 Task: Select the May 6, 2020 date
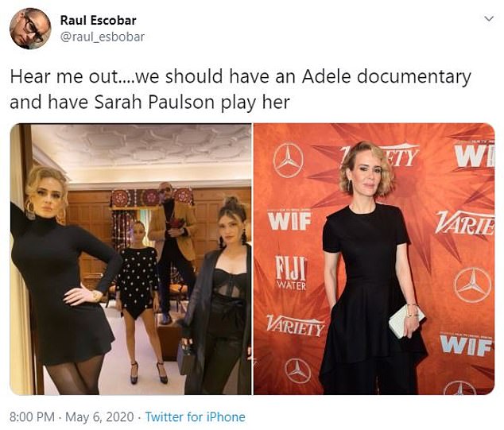tap(99, 417)
